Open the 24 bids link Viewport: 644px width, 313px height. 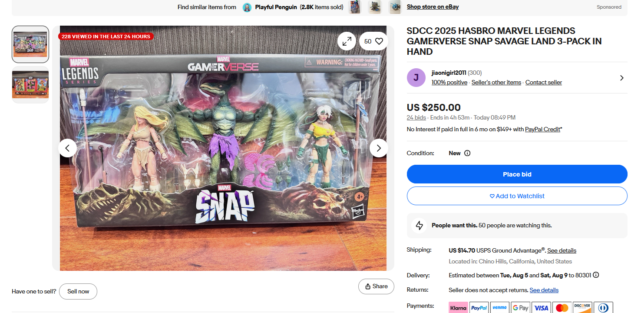(416, 117)
